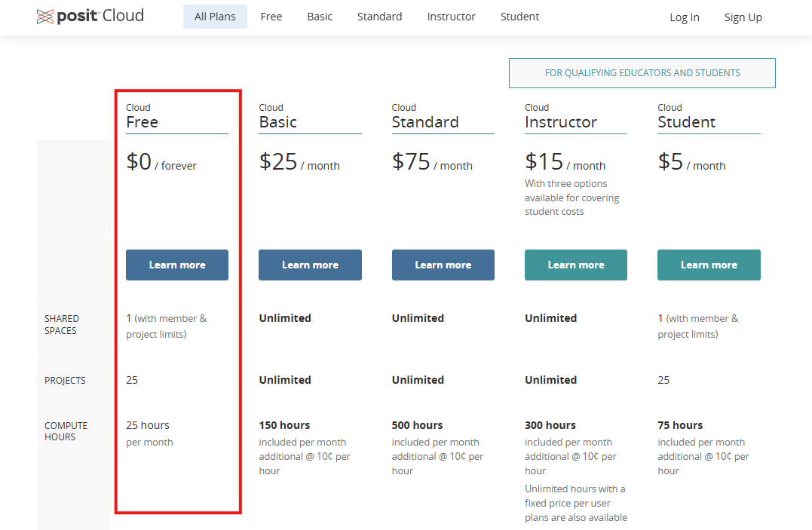
Task: Switch to the Standard plan tab
Action: [379, 17]
